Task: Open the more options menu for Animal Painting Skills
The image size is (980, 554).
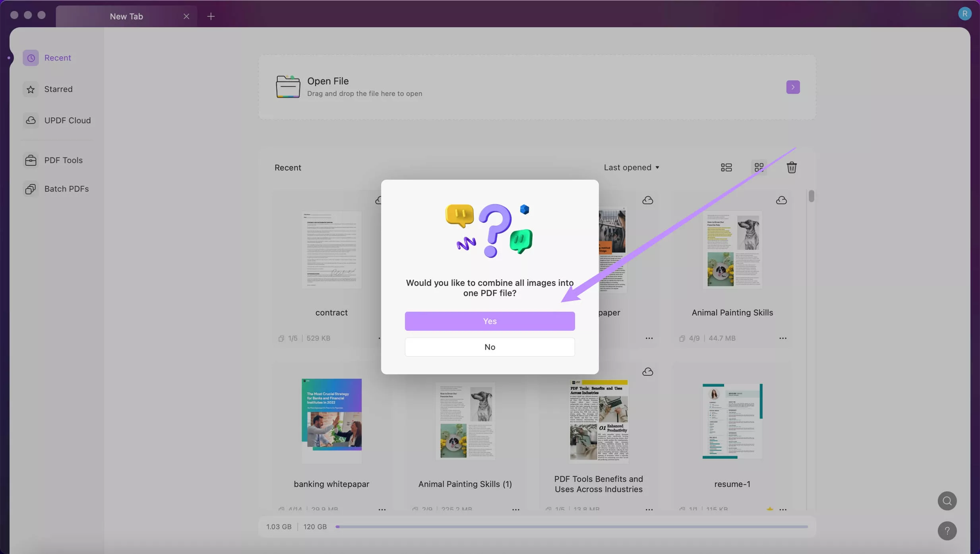Action: (x=782, y=338)
